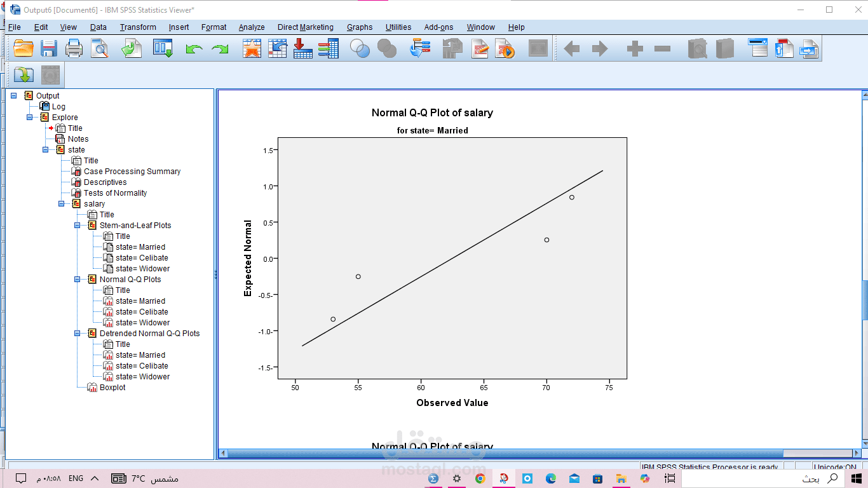The height and width of the screenshot is (488, 868).
Task: Save the output document with floppy icon
Action: (x=49, y=48)
